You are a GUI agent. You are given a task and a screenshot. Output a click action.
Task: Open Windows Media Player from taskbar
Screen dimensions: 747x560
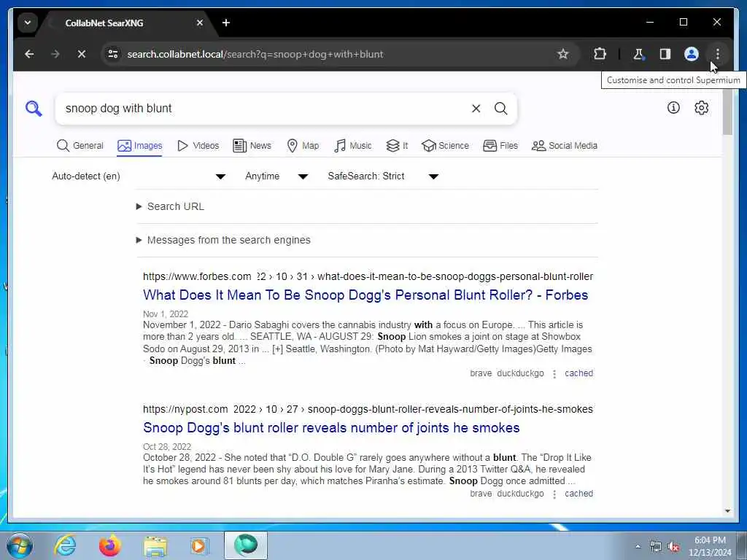(x=199, y=545)
